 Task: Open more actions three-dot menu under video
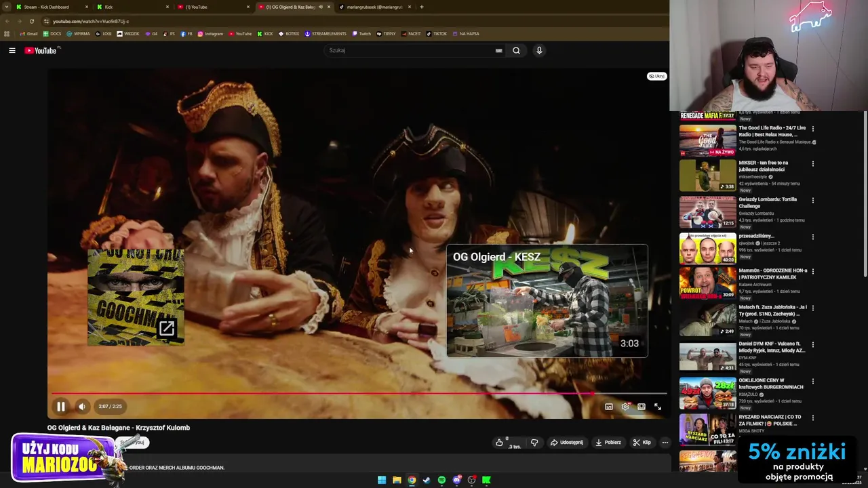point(665,443)
